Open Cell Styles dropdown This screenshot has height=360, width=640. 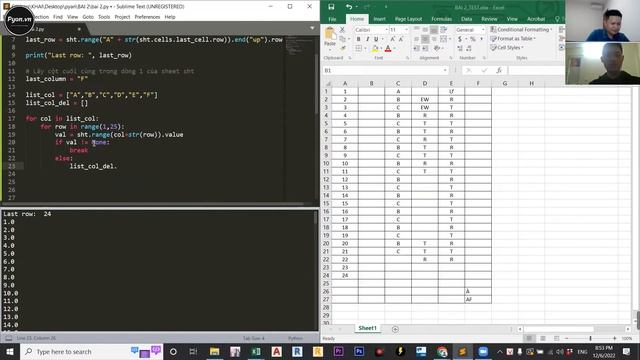507,48
